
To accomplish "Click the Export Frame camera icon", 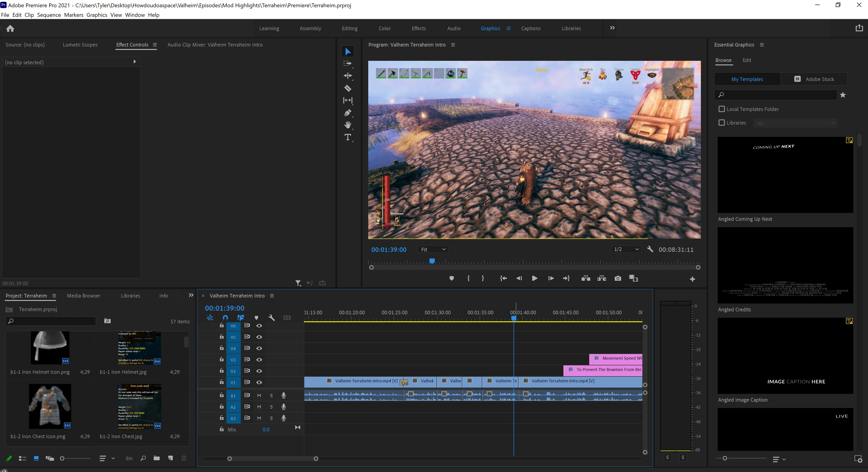I will [x=618, y=278].
